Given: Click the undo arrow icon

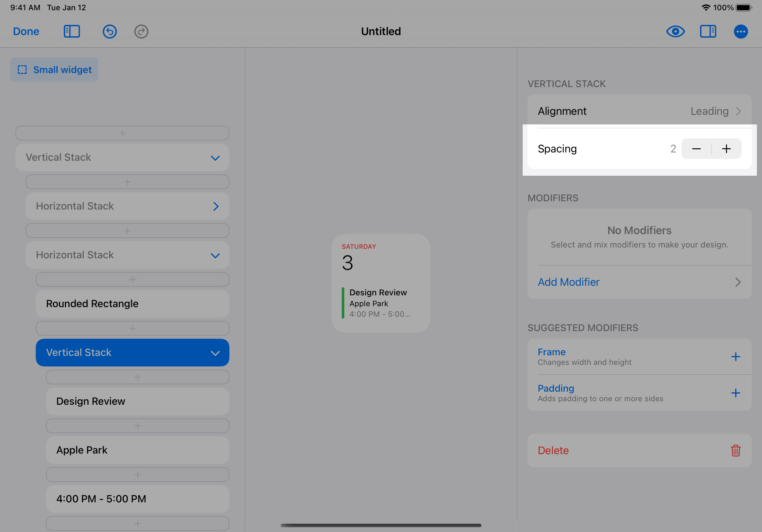Looking at the screenshot, I should point(109,32).
